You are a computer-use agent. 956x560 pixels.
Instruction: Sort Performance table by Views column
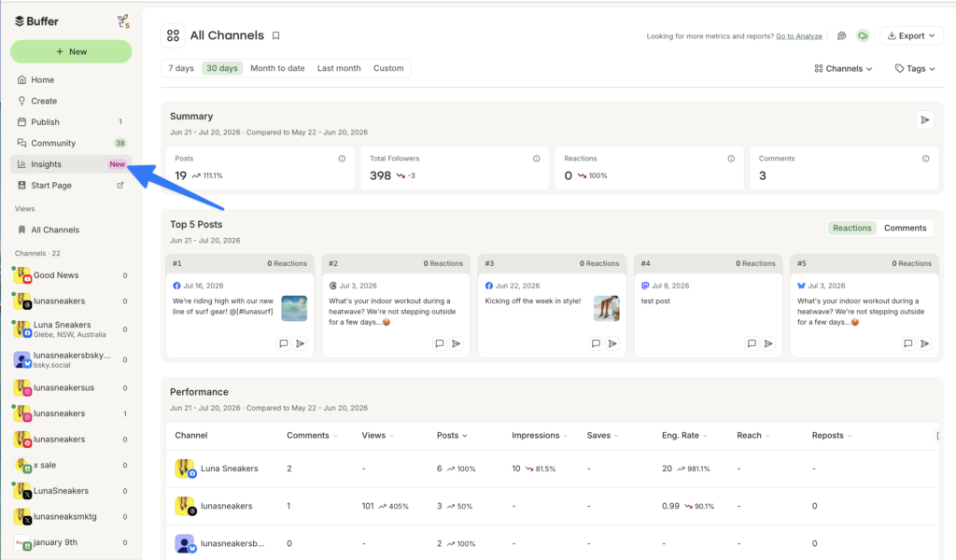tap(377, 436)
